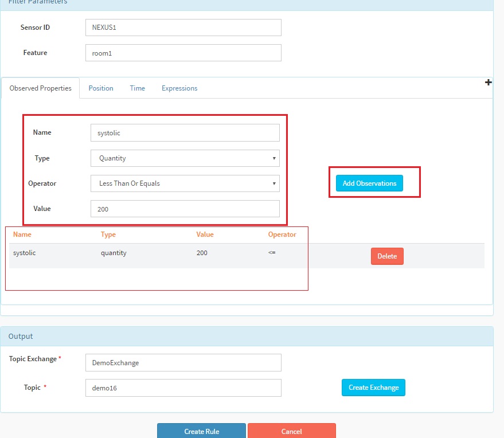Click the Sensor ID field with NEXUS1

[183, 28]
